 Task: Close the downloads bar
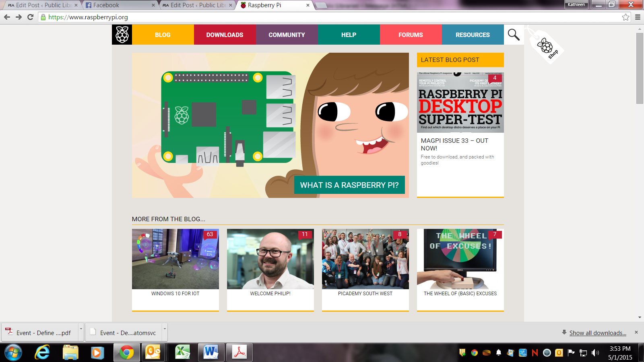click(636, 332)
